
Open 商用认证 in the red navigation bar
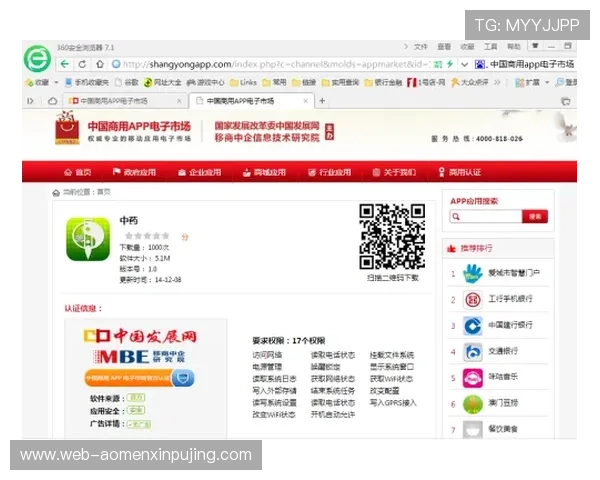pyautogui.click(x=459, y=172)
